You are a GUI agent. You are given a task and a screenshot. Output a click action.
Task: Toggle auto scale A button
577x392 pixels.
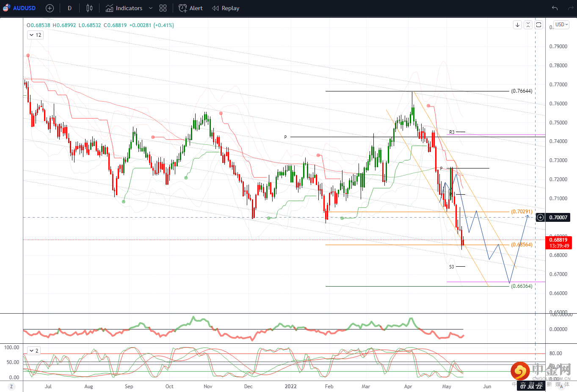(562, 386)
